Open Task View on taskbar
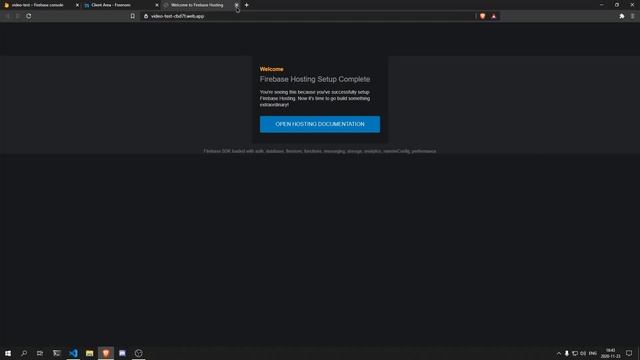Viewport: 640px width, 360px height. tap(40, 353)
